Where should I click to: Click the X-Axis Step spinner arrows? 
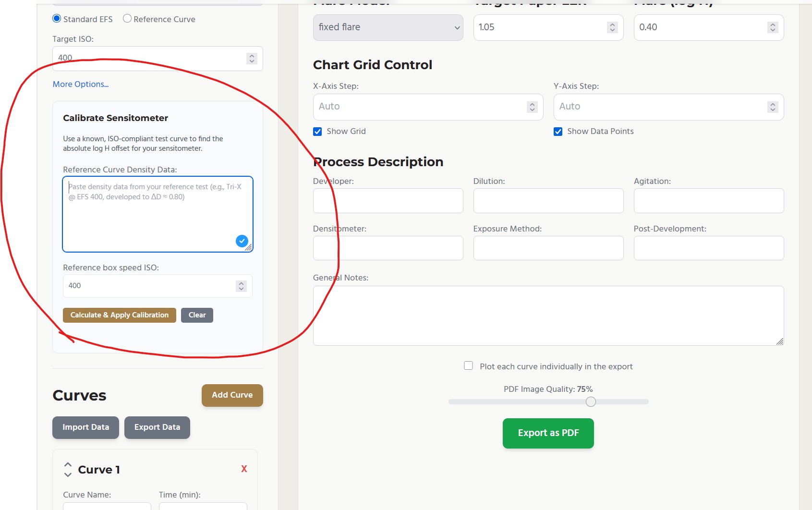pos(532,107)
